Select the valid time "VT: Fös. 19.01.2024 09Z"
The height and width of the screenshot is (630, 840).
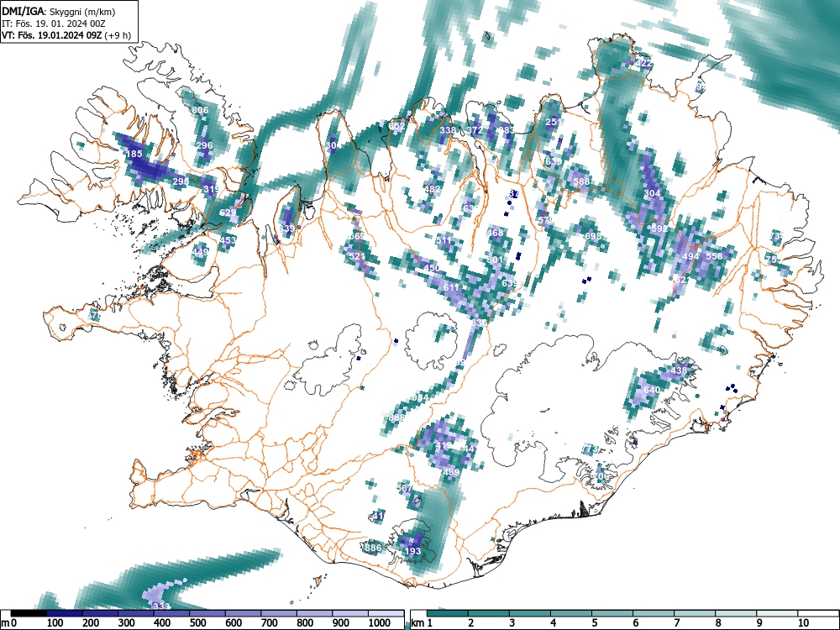(x=50, y=35)
